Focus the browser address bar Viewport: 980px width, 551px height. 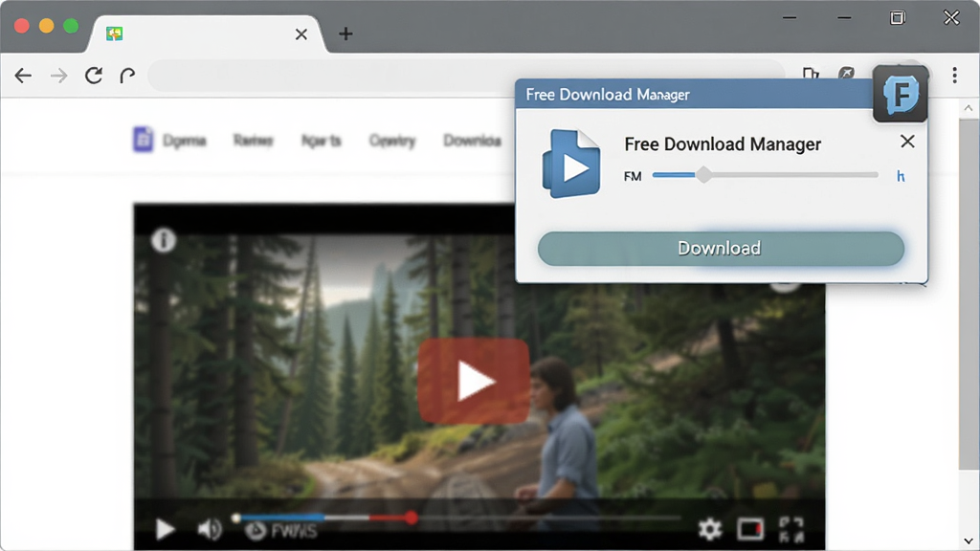(466, 76)
